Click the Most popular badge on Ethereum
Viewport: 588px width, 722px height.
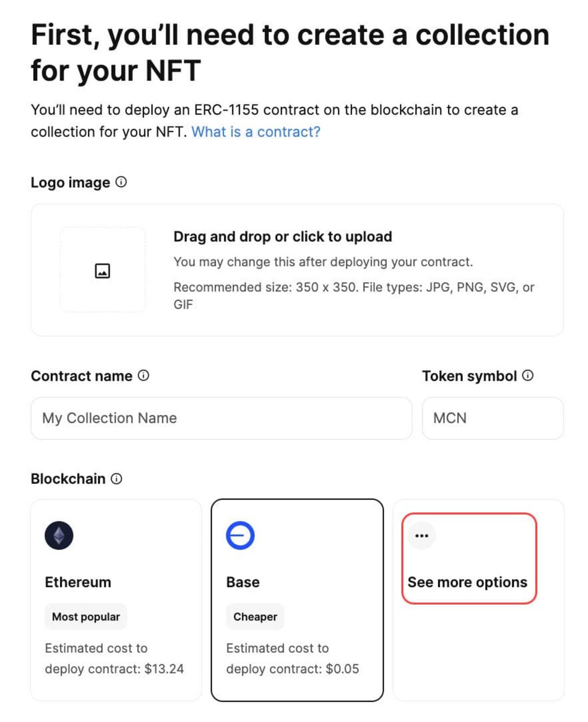point(86,616)
